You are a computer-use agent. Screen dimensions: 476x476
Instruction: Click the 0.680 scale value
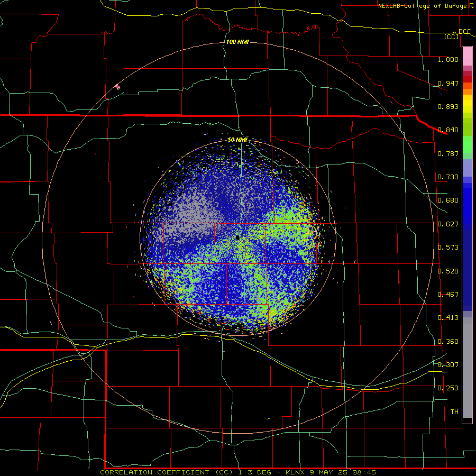(448, 200)
